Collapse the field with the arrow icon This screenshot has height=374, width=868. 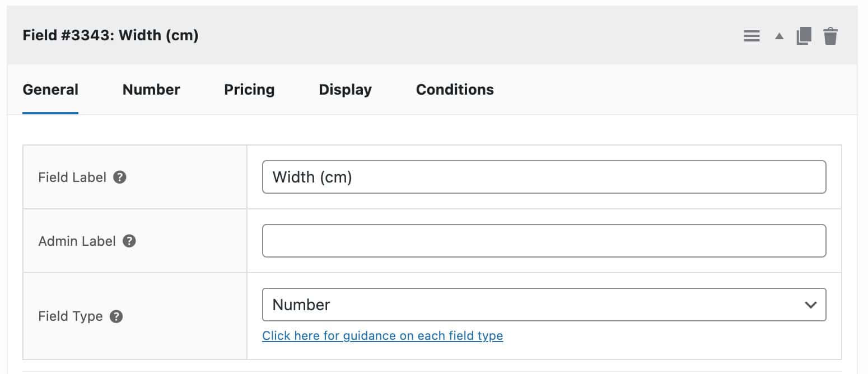(778, 35)
